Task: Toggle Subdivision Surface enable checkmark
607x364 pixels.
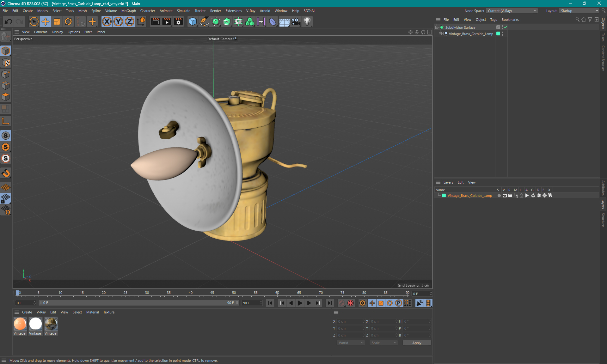Action: (506, 27)
